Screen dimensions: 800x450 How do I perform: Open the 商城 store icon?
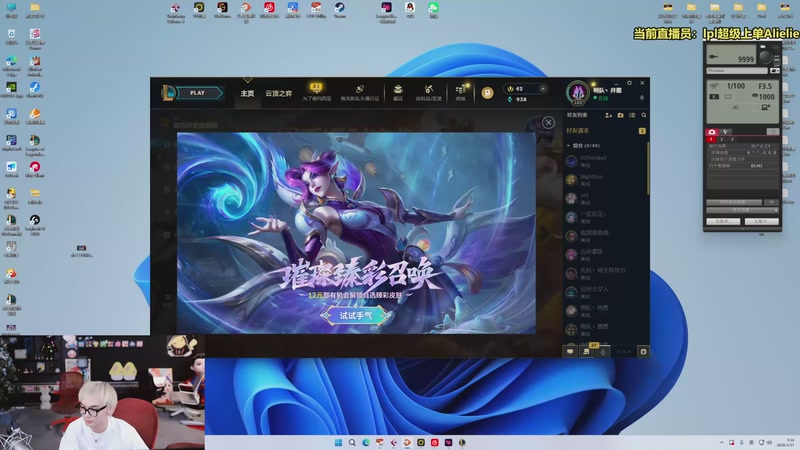tap(461, 92)
